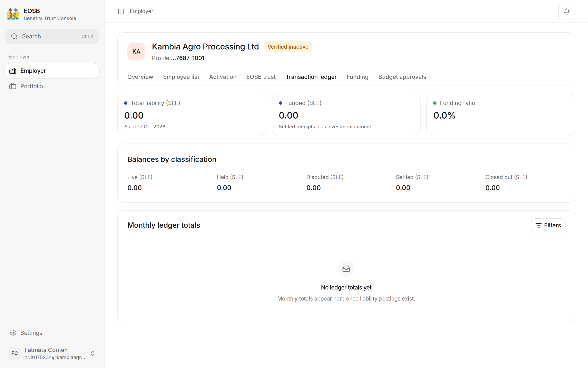The width and height of the screenshot is (588, 368).
Task: Click the As of 17 Oct 2026 text
Action: (x=145, y=127)
